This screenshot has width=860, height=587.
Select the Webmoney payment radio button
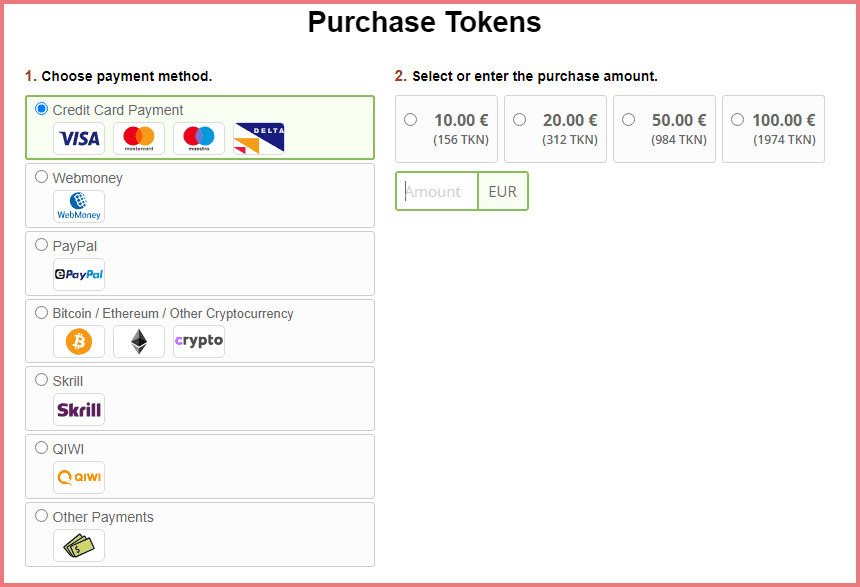point(41,177)
